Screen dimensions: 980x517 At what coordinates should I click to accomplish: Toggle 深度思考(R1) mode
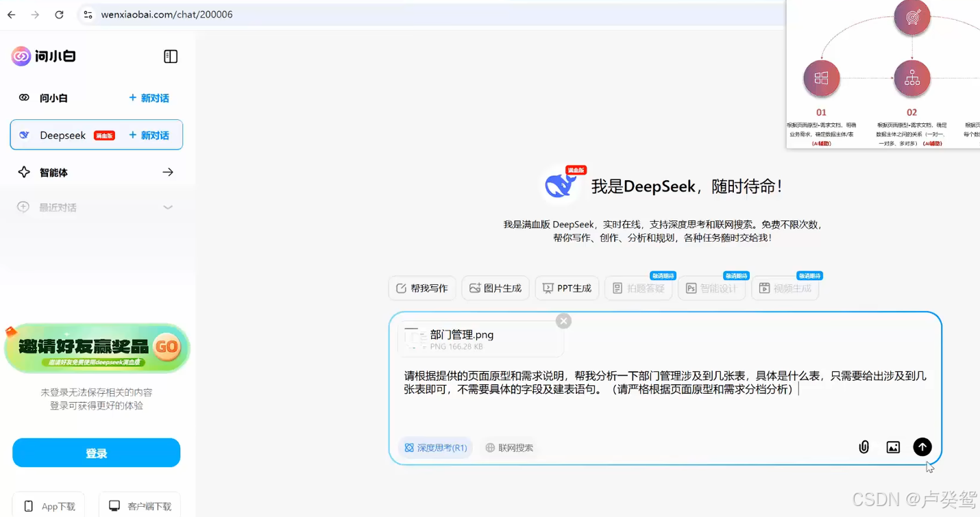click(x=435, y=448)
